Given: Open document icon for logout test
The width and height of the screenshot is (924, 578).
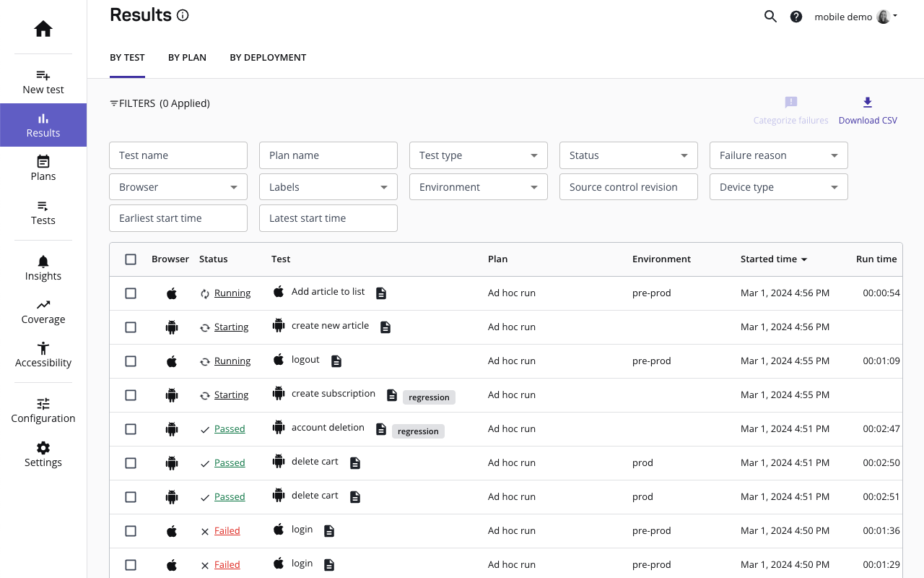Looking at the screenshot, I should [x=336, y=361].
